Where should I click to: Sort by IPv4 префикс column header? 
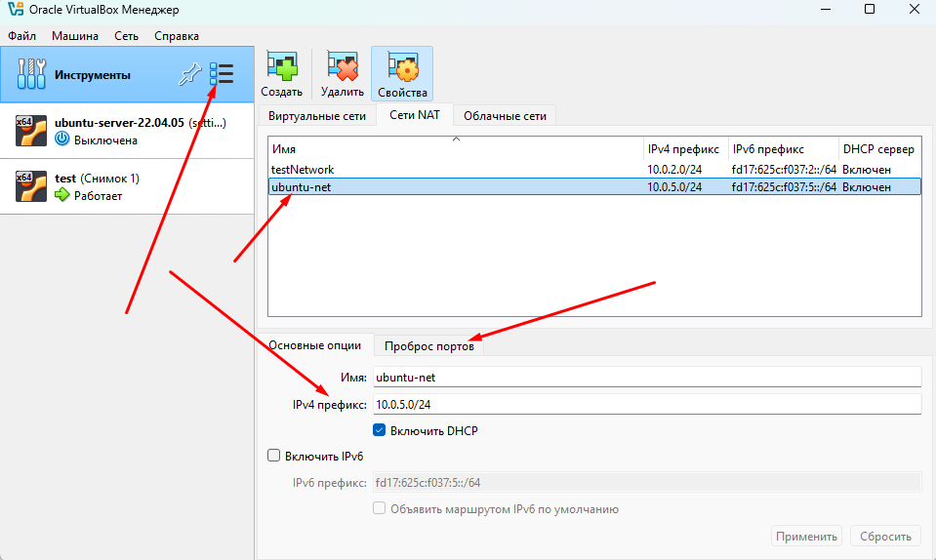pyautogui.click(x=685, y=149)
